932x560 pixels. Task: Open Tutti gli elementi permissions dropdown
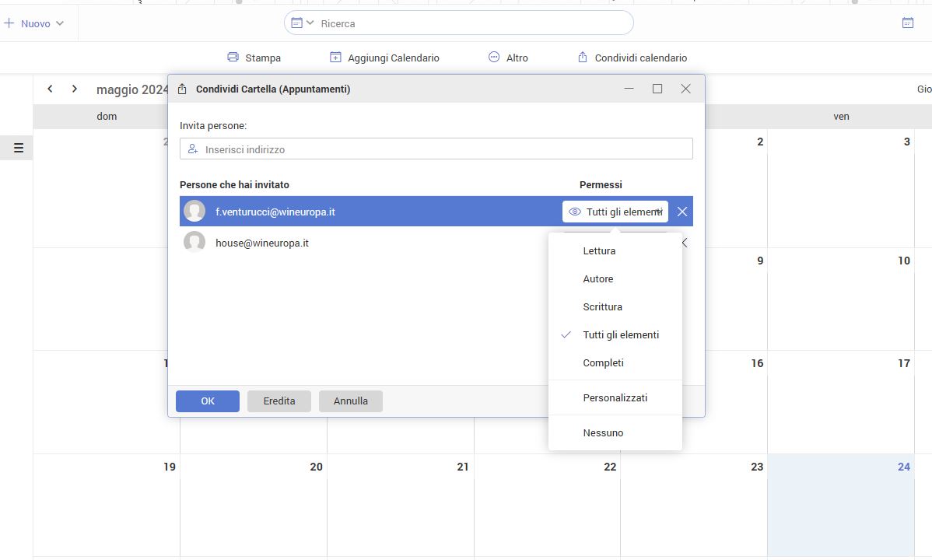click(x=615, y=212)
